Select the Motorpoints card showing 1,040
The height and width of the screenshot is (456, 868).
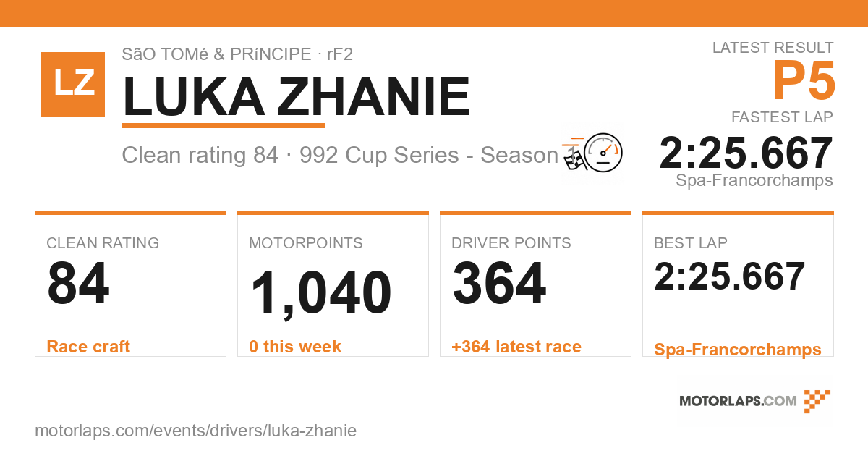pyautogui.click(x=333, y=284)
